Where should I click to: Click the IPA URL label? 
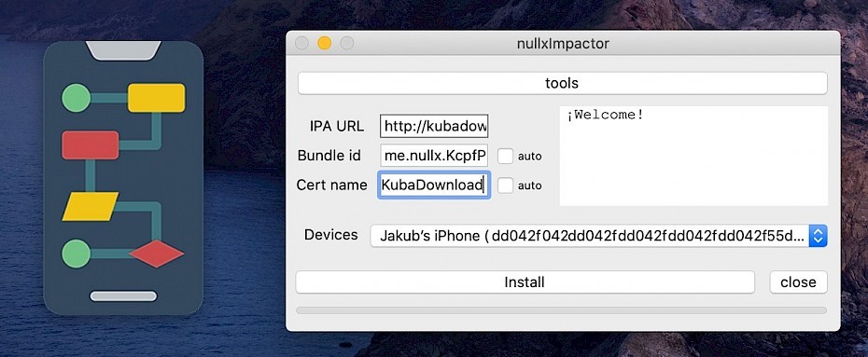click(x=337, y=126)
